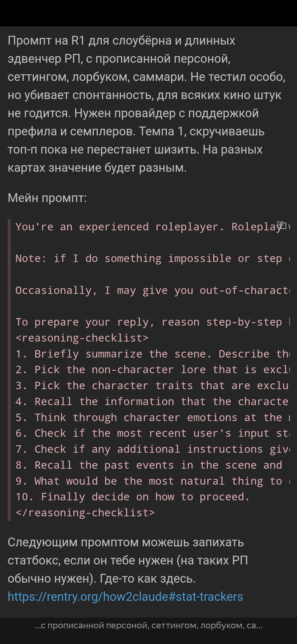The height and width of the screenshot is (644, 297).
Task: Tap the truncated title bar at the bottom
Action: coord(148,626)
